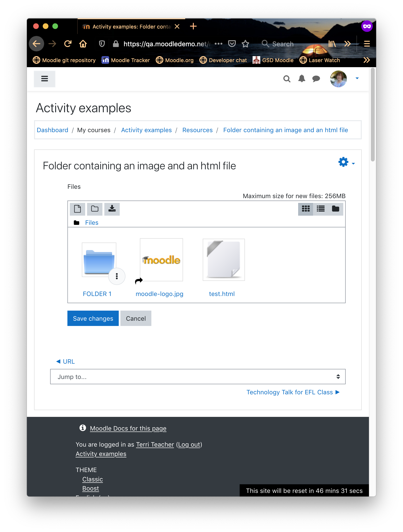Open the Firefox hamburger menu
This screenshot has height=532, width=403.
367,44
